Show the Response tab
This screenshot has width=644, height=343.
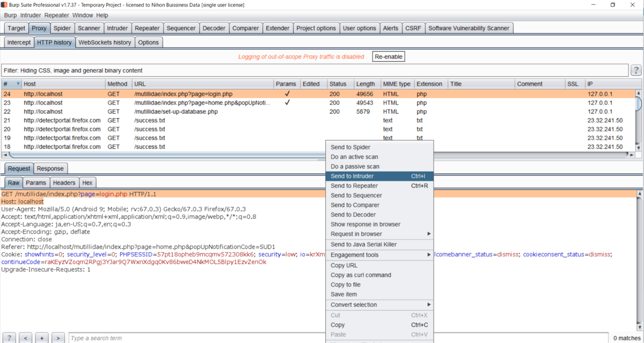tap(50, 169)
